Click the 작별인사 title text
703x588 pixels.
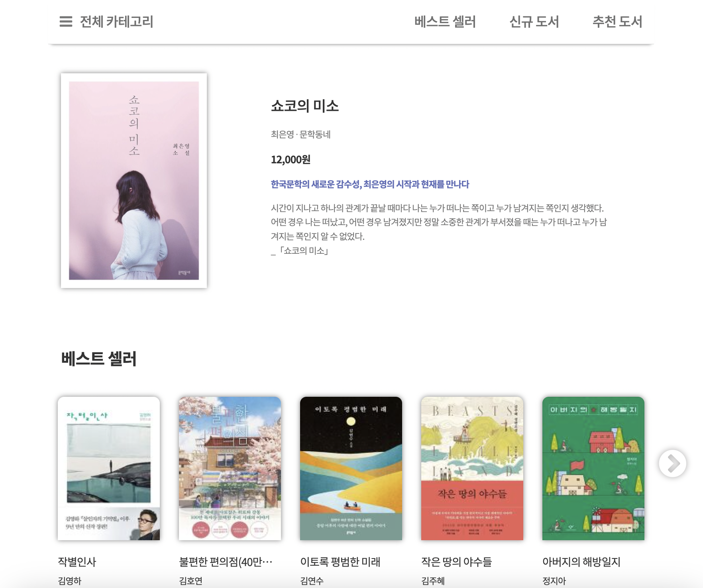(x=77, y=562)
